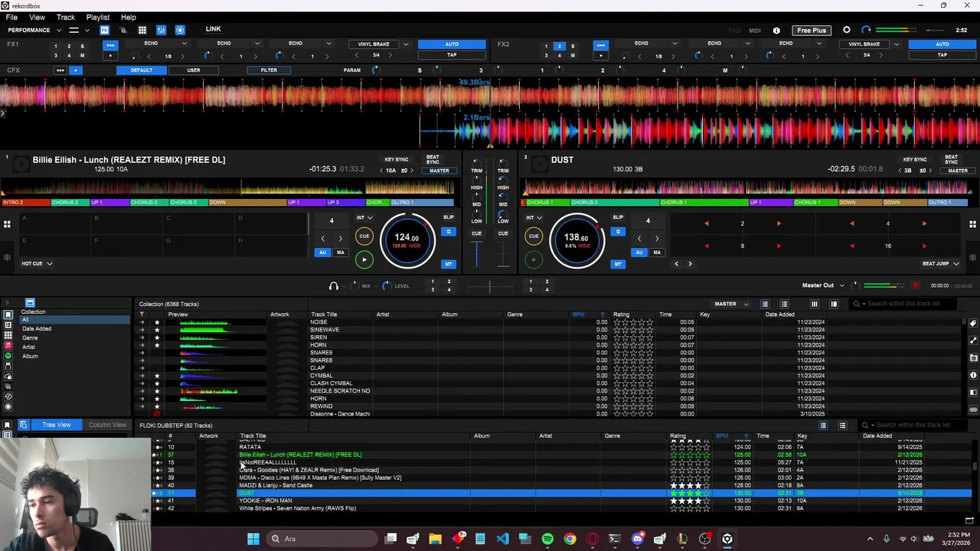The height and width of the screenshot is (551, 980).
Task: Click the Free Plus plan button
Action: point(811,31)
